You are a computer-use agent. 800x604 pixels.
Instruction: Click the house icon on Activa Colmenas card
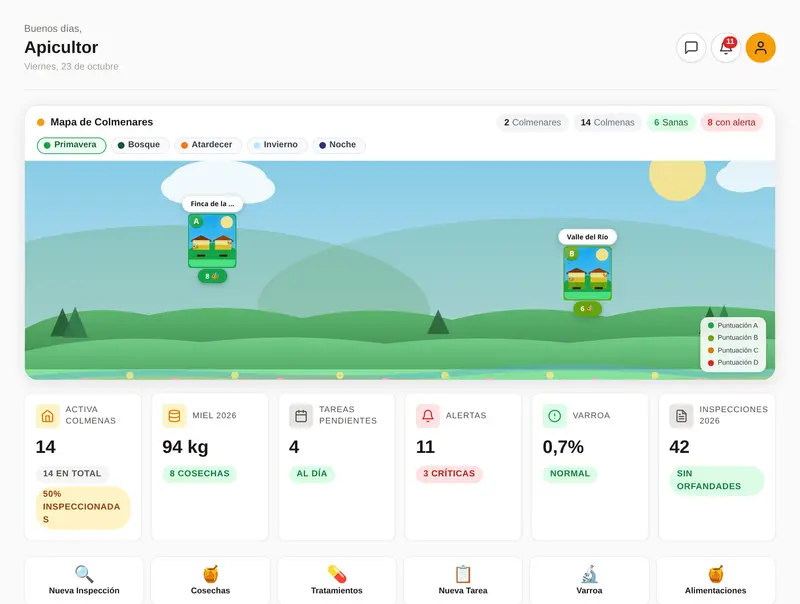point(47,416)
